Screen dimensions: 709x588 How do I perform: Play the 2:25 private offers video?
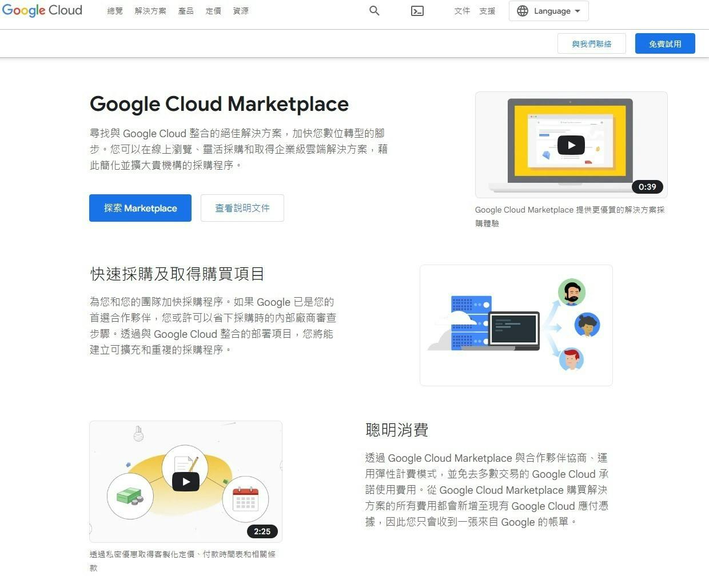click(186, 482)
